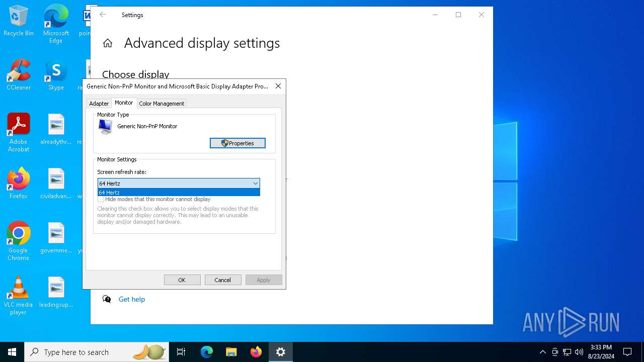Launch Skype desktop shortcut
Screen dimensions: 644x362
coord(56,75)
